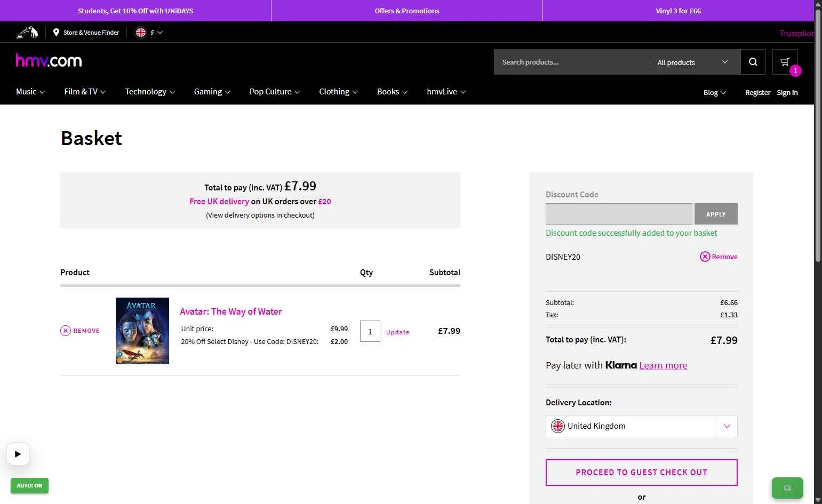Expand the Clothing menu
The image size is (822, 504).
(x=338, y=92)
